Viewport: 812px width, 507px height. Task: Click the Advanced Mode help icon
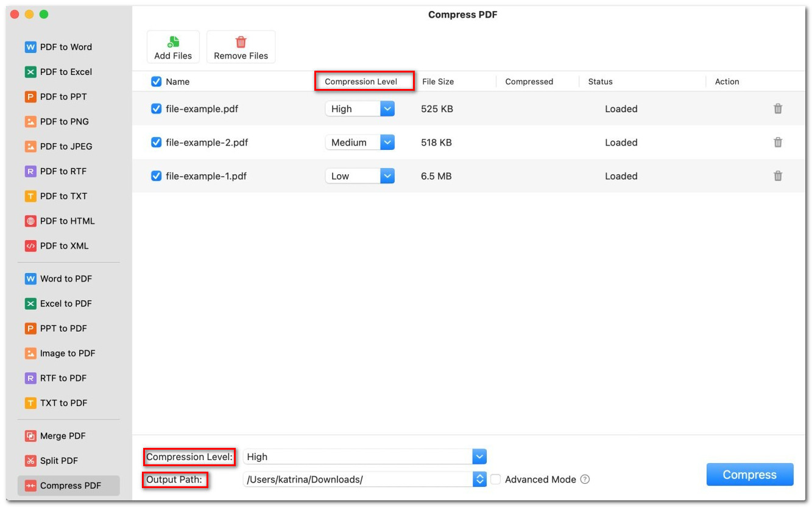[x=585, y=480]
